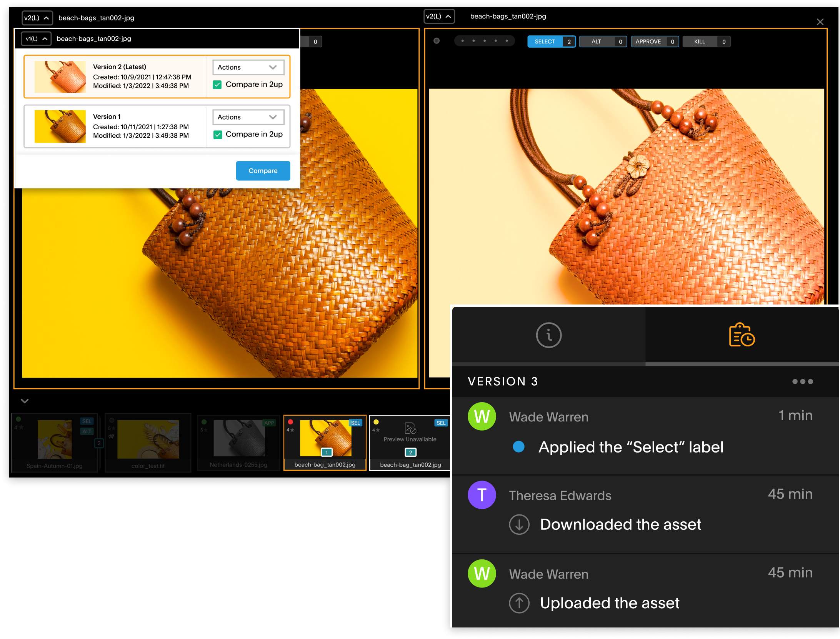Click Wade Warren avatar on the 1 min entry
Image resolution: width=840 pixels, height=639 pixels.
click(482, 416)
